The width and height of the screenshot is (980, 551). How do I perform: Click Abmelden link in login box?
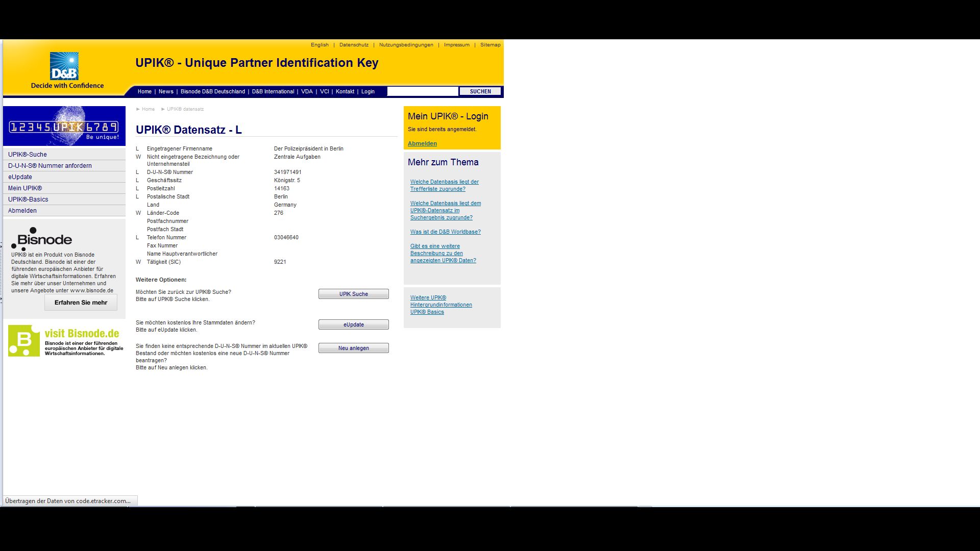pos(422,143)
